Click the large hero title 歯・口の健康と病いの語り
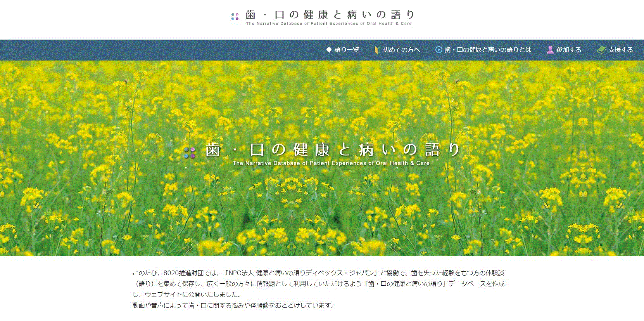This screenshot has height=321, width=644. (333, 149)
